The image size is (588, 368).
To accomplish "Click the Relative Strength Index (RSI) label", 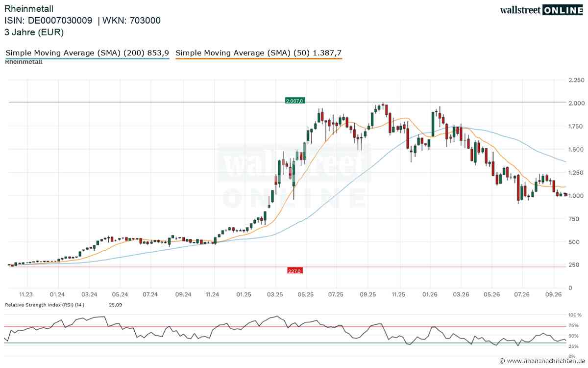I will (x=45, y=305).
